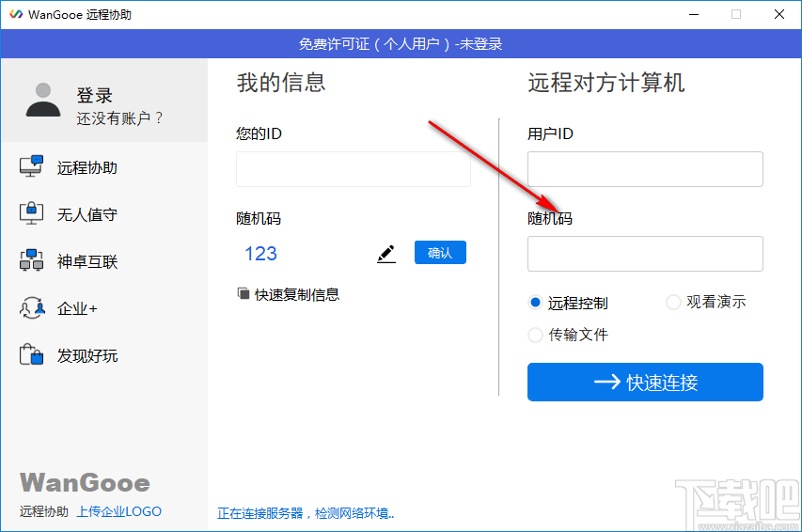
Task: Click the 您的ID field
Action: click(354, 169)
